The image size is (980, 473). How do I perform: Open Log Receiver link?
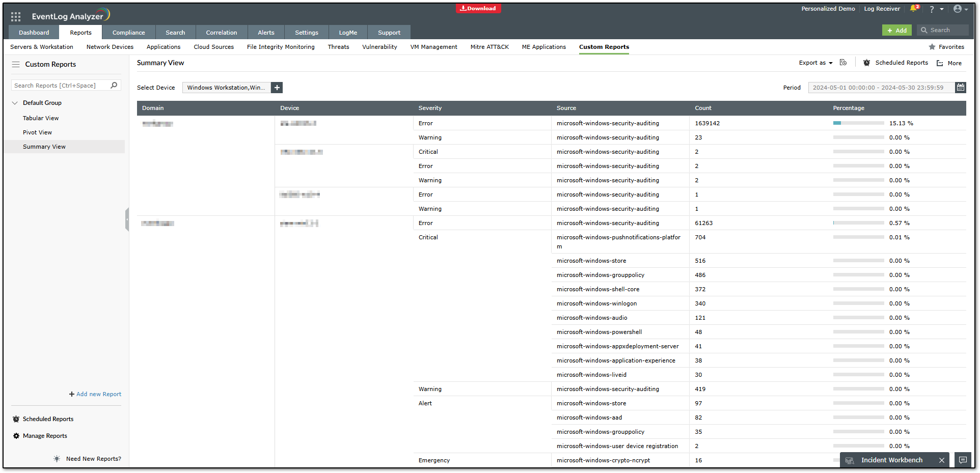point(882,9)
